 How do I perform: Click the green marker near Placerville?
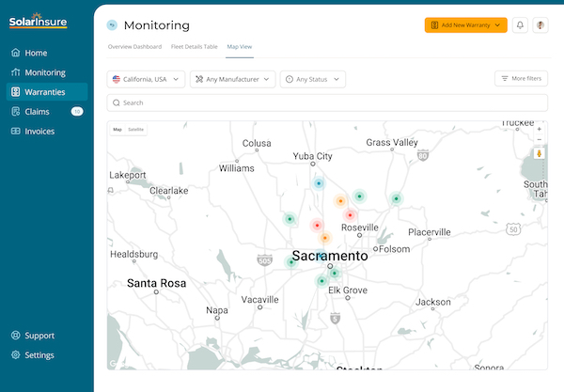pos(396,198)
